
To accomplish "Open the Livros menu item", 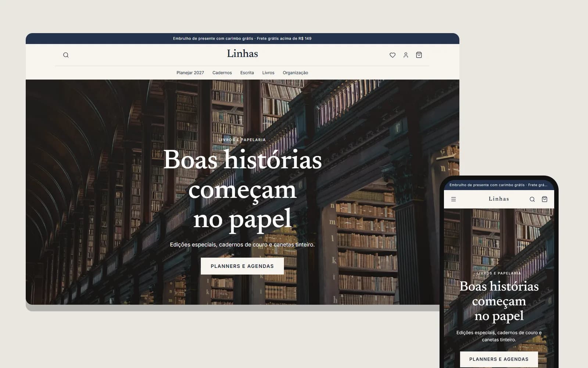I will [x=268, y=72].
